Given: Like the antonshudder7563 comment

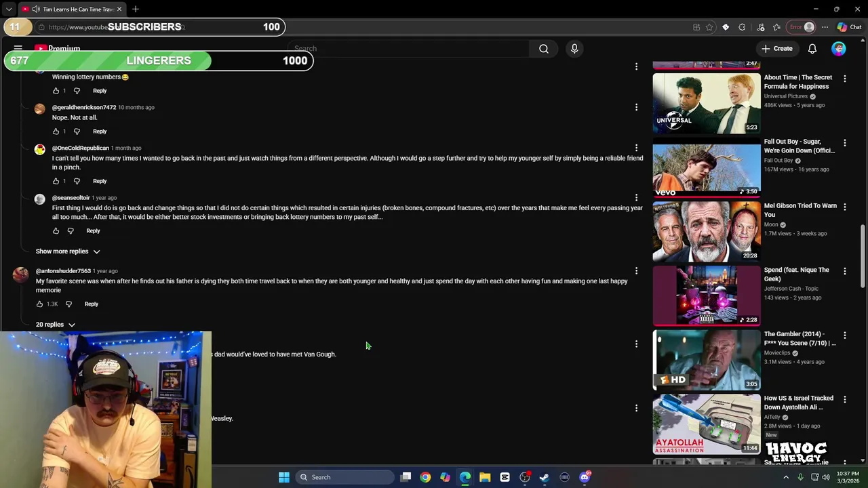Looking at the screenshot, I should (x=40, y=304).
